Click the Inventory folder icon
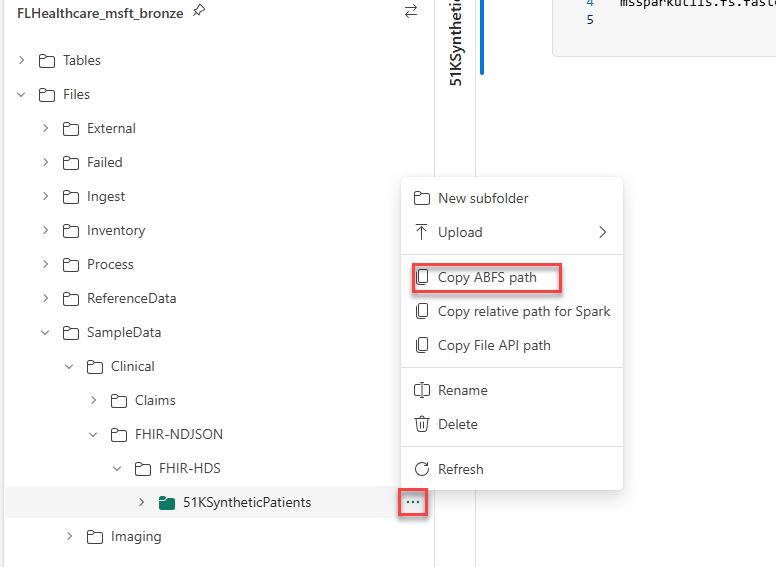 (x=71, y=231)
